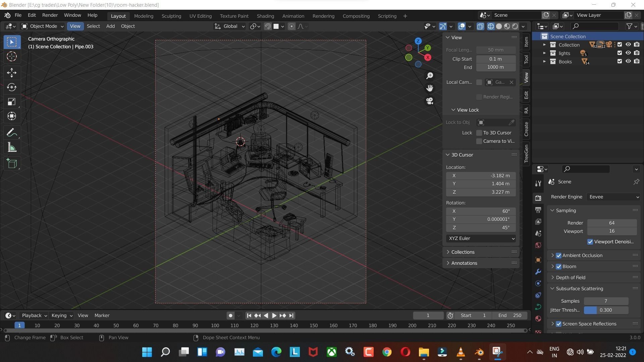
Task: Open the Tool properties tab icon
Action: pyautogui.click(x=538, y=183)
